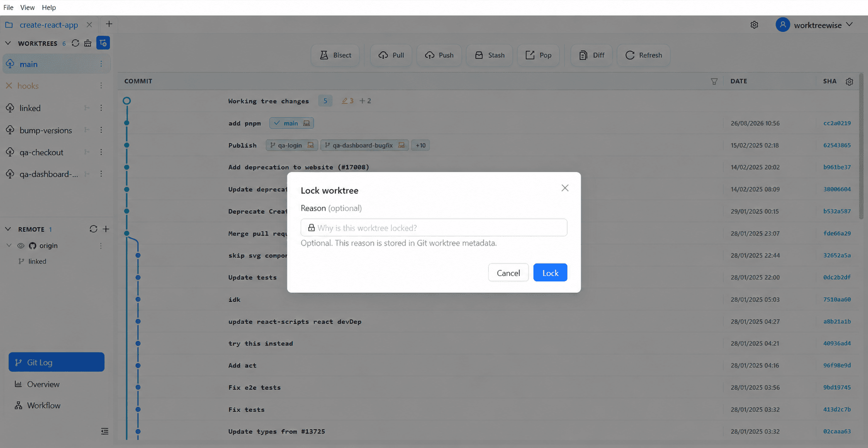This screenshot has height=448, width=868.
Task: Select the linked branch under origin
Action: click(37, 261)
